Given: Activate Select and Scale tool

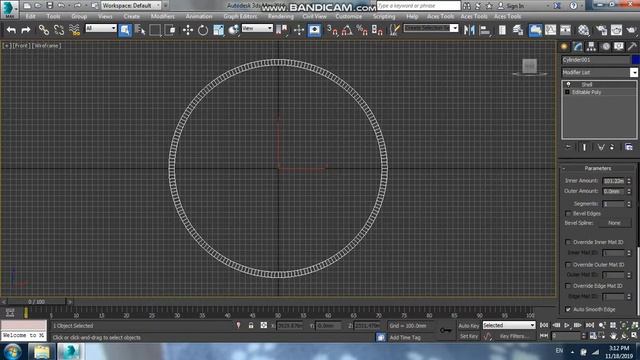Looking at the screenshot, I should pyautogui.click(x=219, y=30).
